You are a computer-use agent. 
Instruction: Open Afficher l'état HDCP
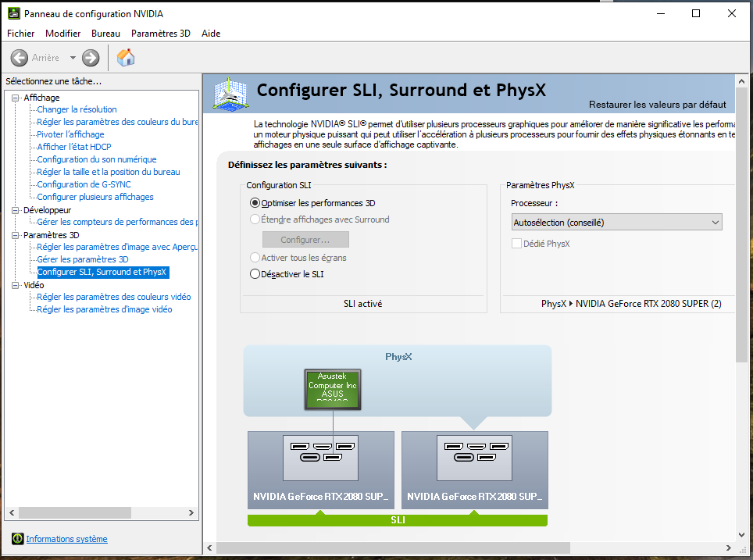pos(74,147)
